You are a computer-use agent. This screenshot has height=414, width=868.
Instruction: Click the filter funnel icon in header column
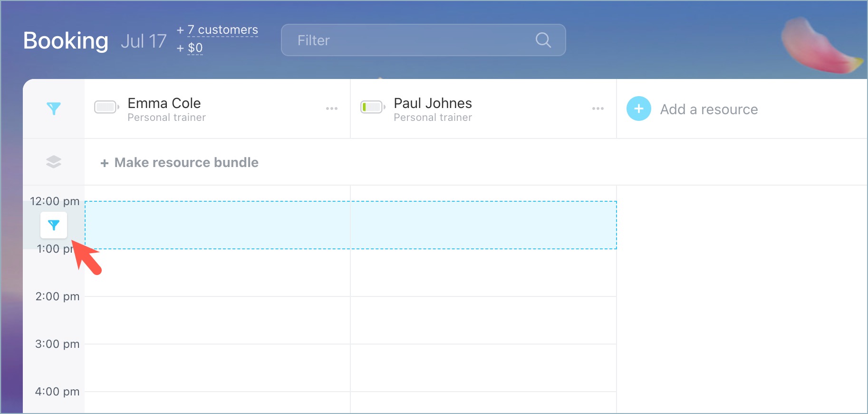54,108
